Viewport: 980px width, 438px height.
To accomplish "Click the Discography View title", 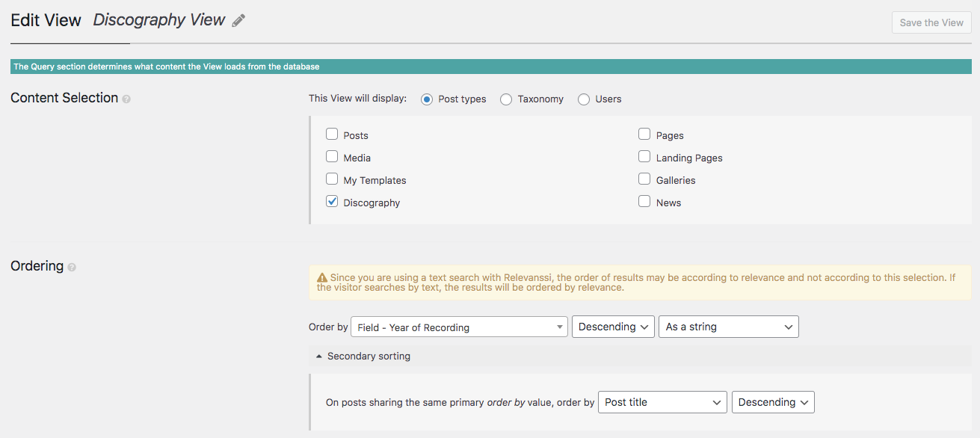I will click(158, 20).
